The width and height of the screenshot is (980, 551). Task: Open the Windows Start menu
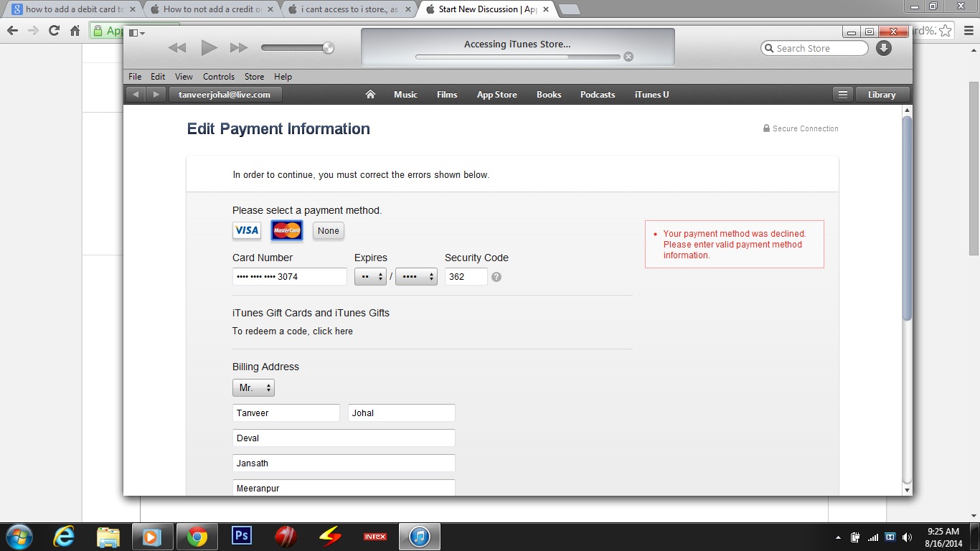19,537
